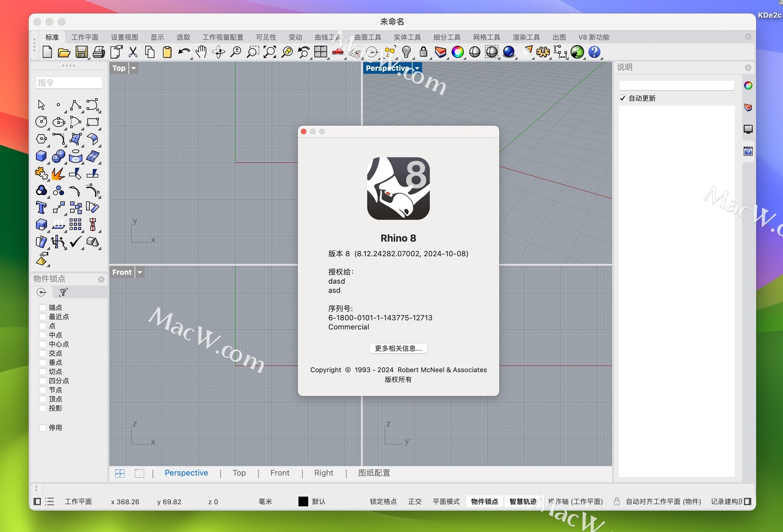Enable the 中点 object snap
Screen dimensions: 783x532
click(x=42, y=335)
